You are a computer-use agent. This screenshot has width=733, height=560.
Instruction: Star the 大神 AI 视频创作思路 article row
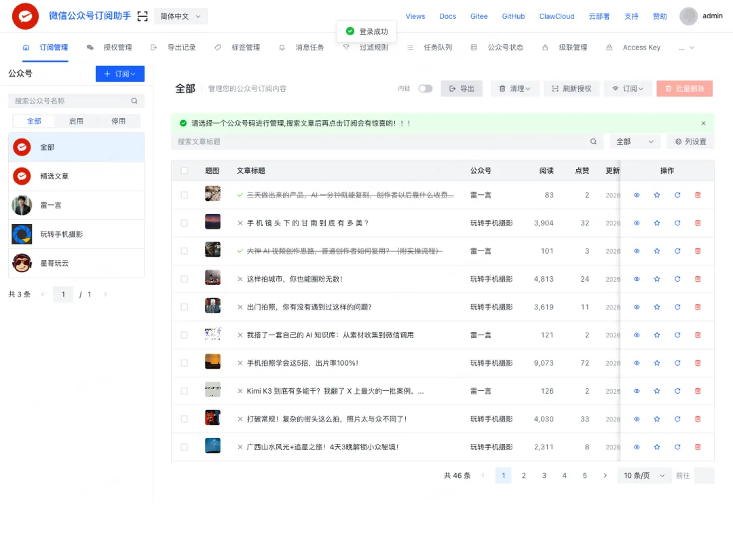[657, 251]
